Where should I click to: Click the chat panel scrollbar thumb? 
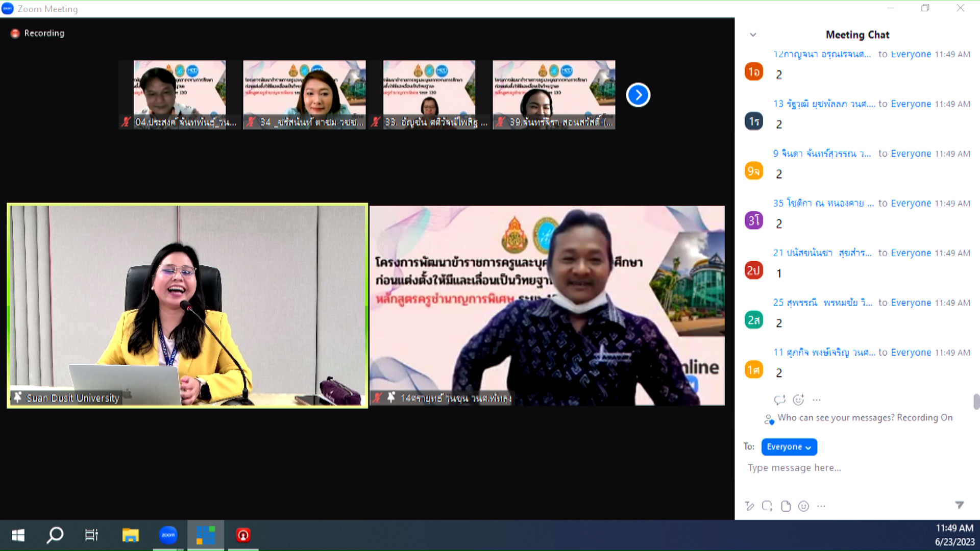coord(976,402)
